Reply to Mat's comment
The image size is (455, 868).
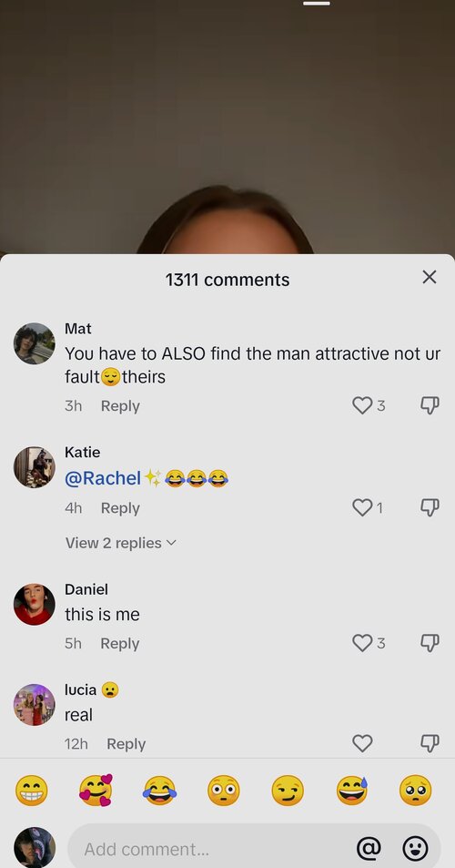coord(120,406)
